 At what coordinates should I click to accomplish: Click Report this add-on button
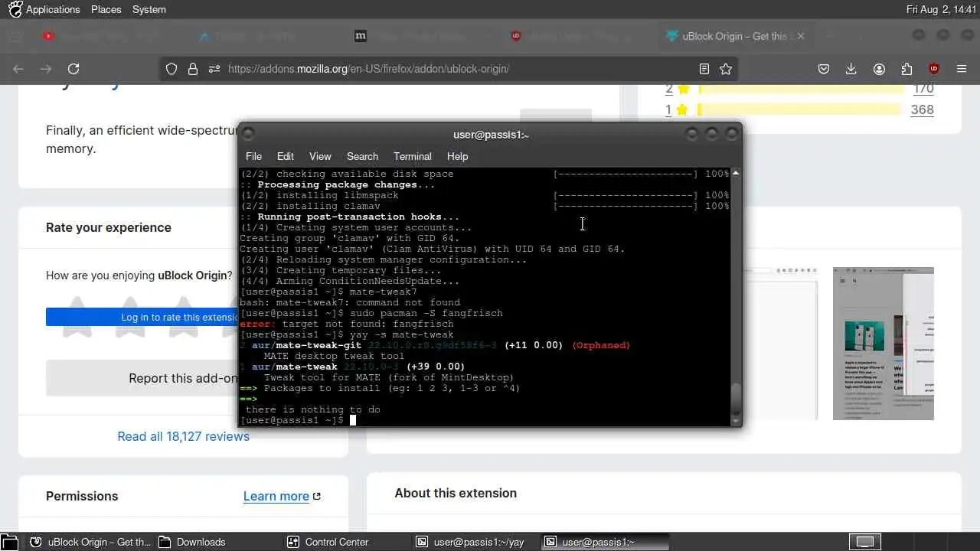point(183,378)
